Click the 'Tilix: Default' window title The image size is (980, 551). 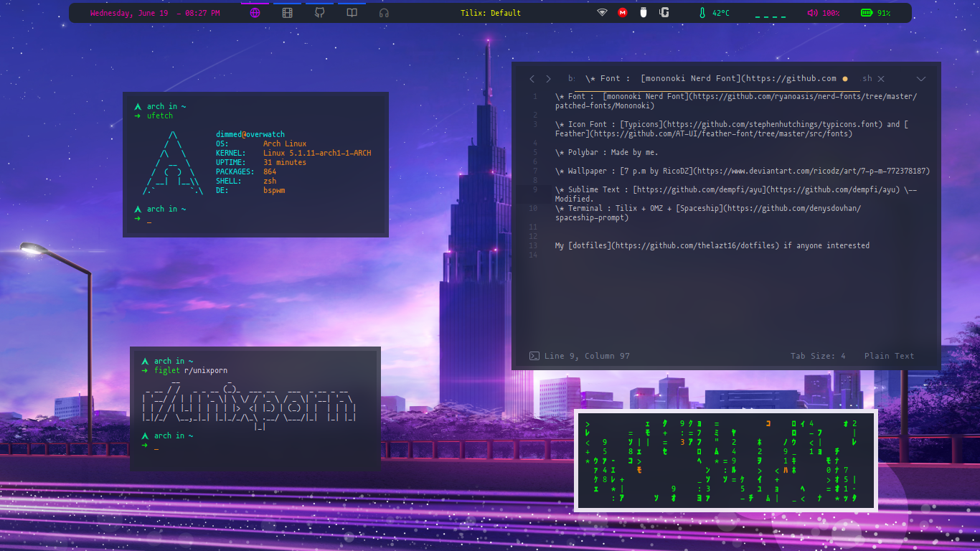491,13
